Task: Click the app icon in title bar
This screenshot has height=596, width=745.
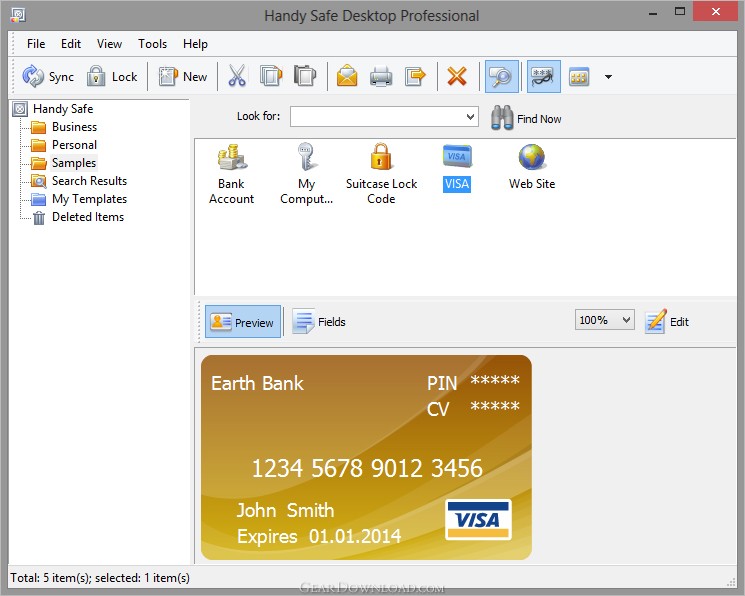Action: point(18,15)
